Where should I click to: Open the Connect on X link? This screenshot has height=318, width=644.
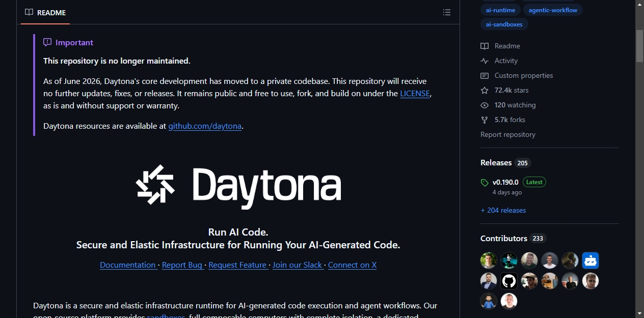(x=352, y=265)
